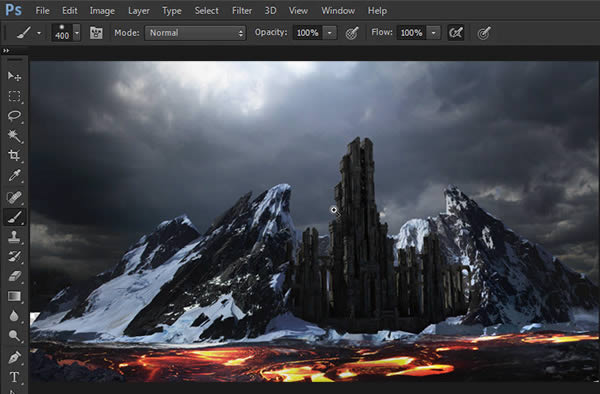Click the Flow 100% value field
The width and height of the screenshot is (600, 394).
pyautogui.click(x=411, y=33)
